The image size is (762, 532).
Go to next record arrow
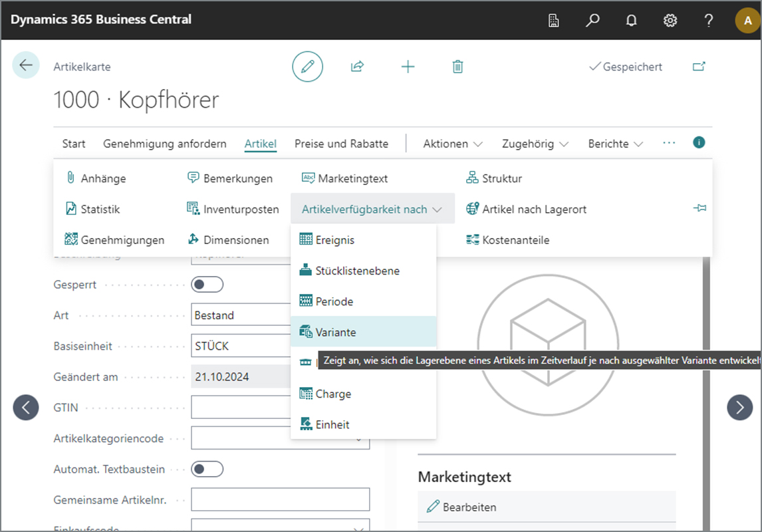(x=739, y=407)
